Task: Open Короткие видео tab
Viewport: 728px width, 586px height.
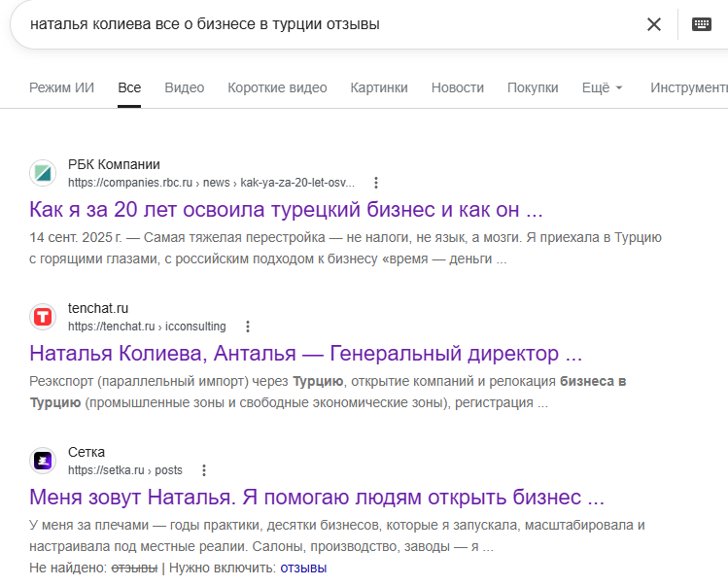Action: click(277, 87)
